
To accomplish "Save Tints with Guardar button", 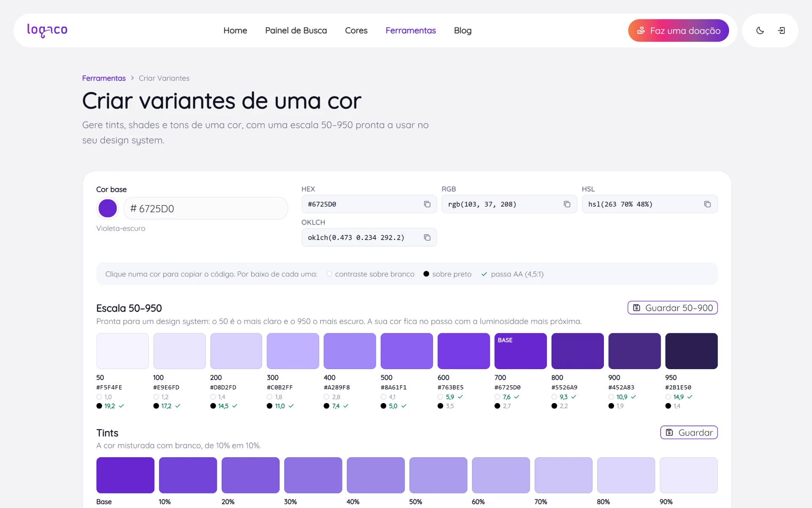I will coord(689,432).
